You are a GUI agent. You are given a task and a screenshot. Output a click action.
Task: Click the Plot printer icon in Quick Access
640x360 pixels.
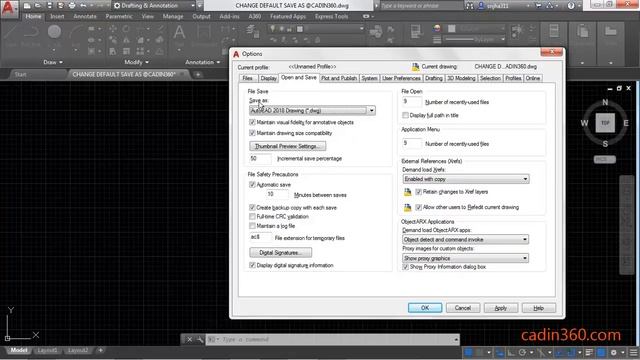tap(72, 6)
